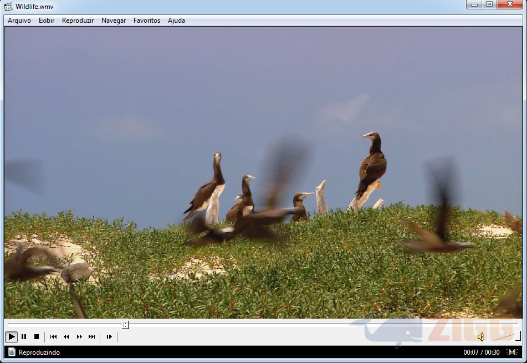Pause the video playback
Viewport: 527px width, 363px height.
(x=24, y=336)
